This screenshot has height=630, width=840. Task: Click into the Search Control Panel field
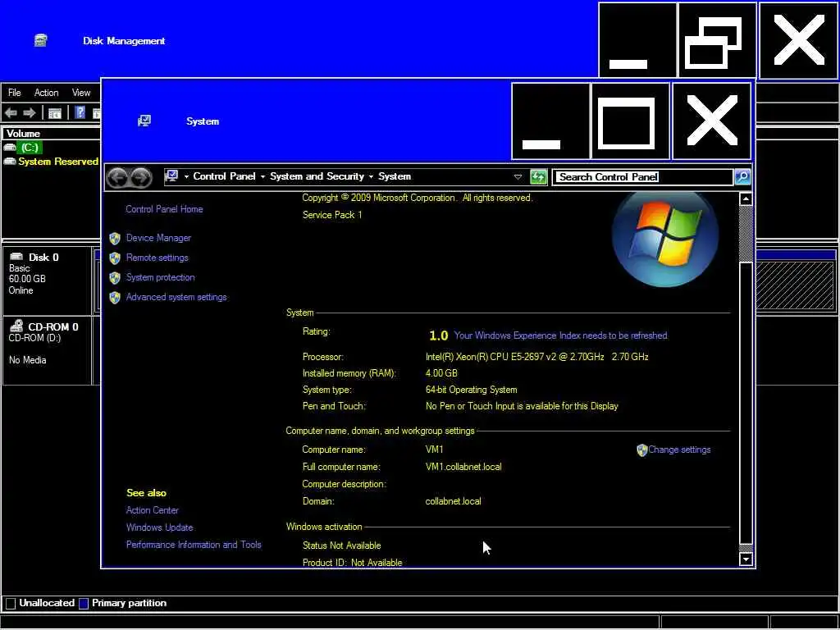click(643, 177)
